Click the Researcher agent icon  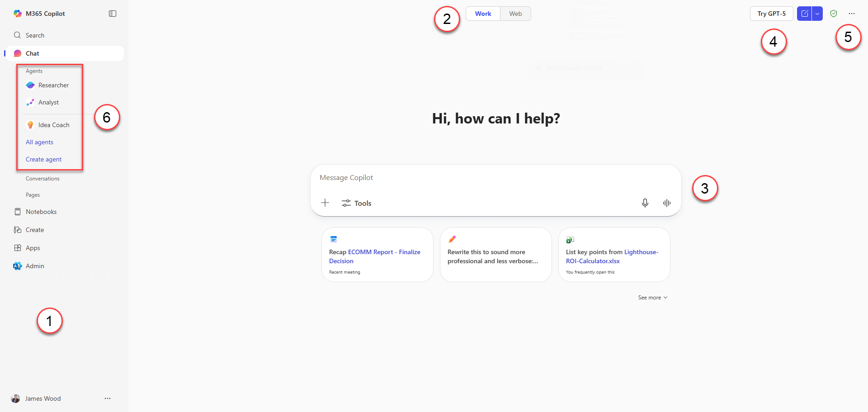pos(30,85)
